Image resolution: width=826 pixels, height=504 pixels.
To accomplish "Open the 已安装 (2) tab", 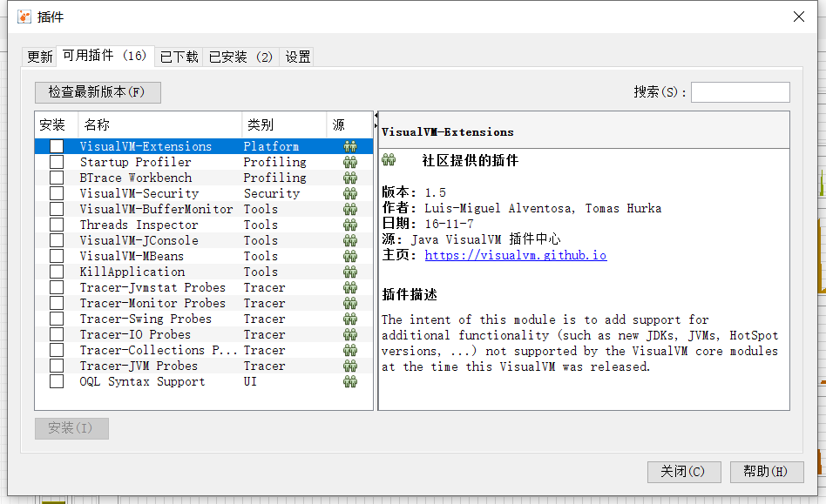I will click(240, 57).
